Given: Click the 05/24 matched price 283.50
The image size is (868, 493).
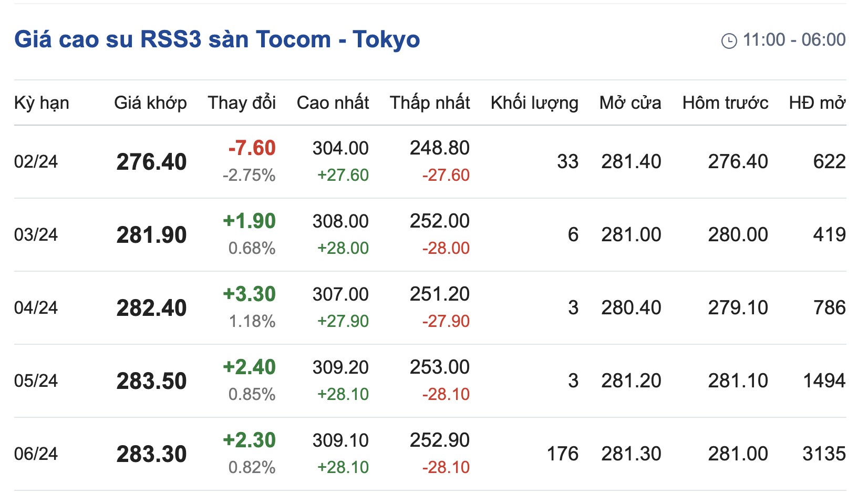Looking at the screenshot, I should [x=151, y=381].
